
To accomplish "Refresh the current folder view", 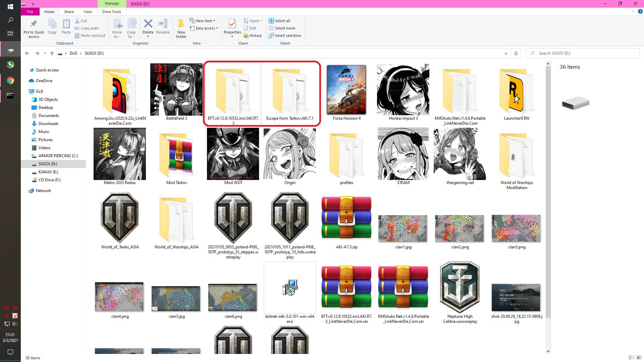I will click(516, 53).
